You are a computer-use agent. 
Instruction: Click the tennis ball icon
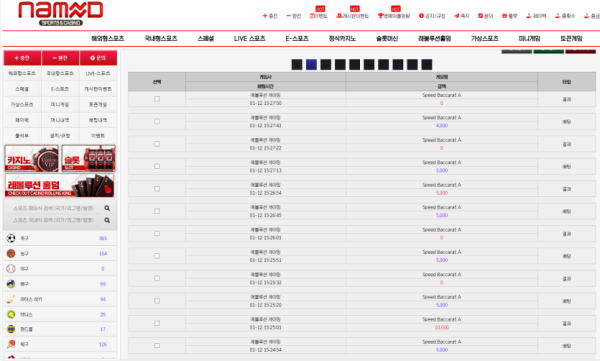(x=11, y=314)
